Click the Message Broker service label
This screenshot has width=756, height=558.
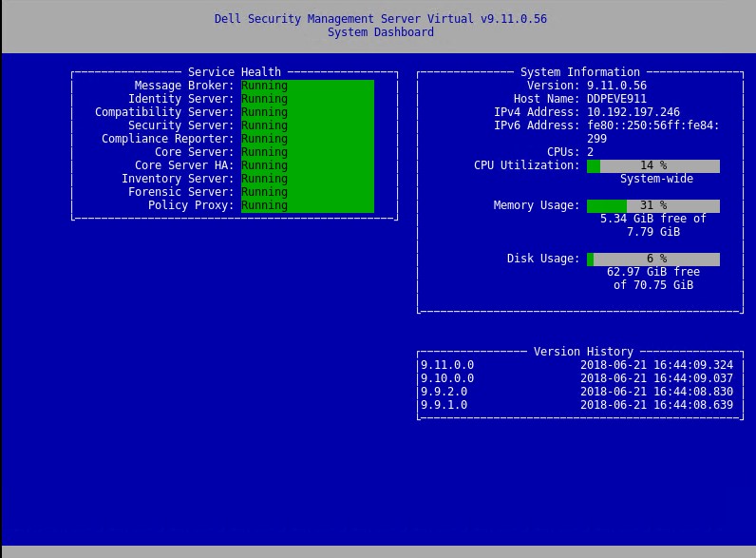point(183,86)
